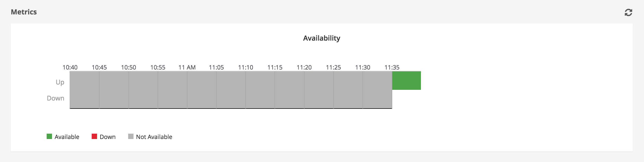Pick the 11:25 time axis label
This screenshot has height=162, width=644.
tap(333, 67)
